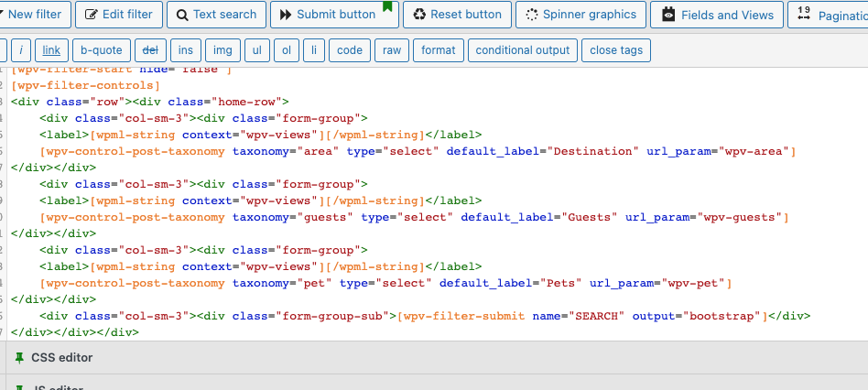Click the raw quicktag button
This screenshot has width=868, height=390.
[392, 50]
